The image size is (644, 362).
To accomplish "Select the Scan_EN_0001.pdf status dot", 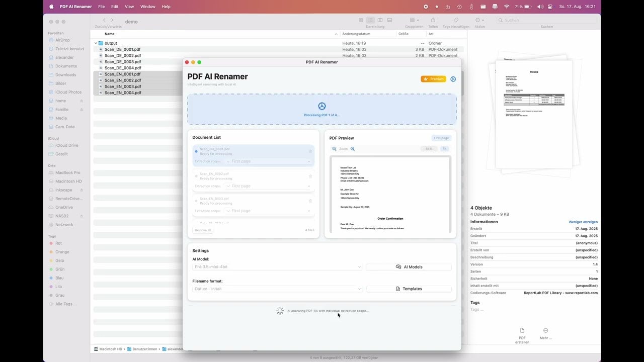I will (x=196, y=151).
